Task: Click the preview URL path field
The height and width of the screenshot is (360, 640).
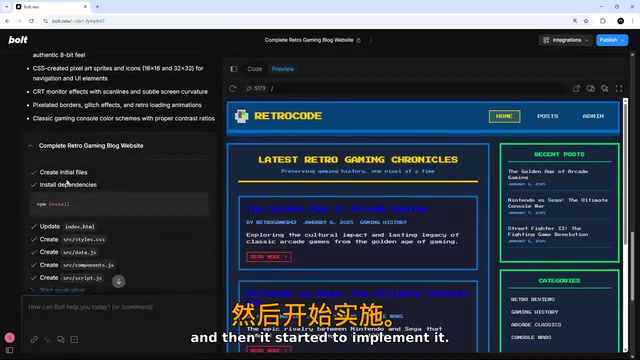Action: (416, 88)
